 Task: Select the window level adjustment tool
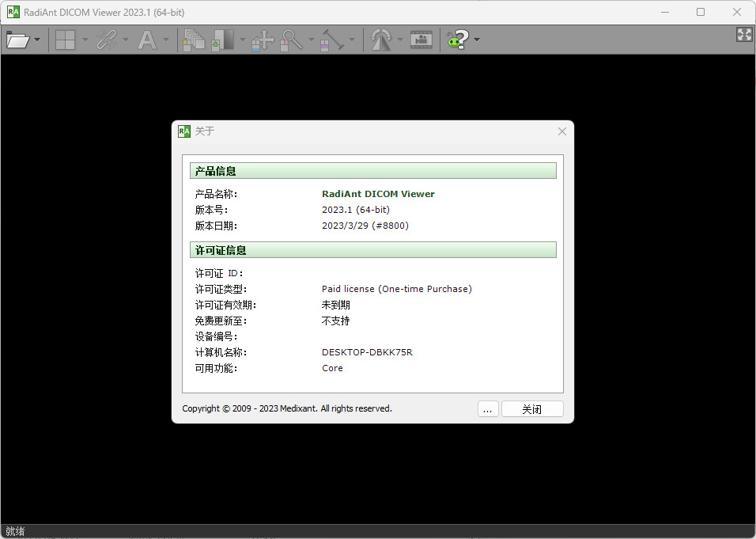(222, 40)
